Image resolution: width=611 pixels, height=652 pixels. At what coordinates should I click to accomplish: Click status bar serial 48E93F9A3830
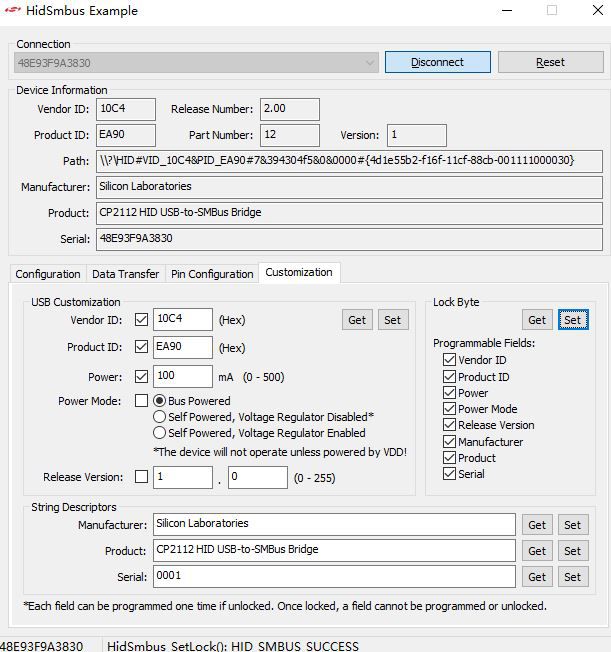click(42, 646)
